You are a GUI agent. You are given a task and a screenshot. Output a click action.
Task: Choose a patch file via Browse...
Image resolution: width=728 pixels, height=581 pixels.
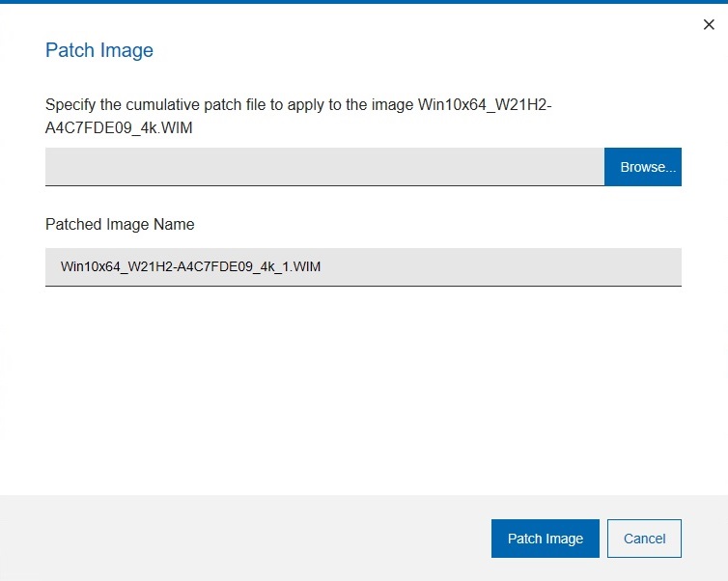[643, 167]
